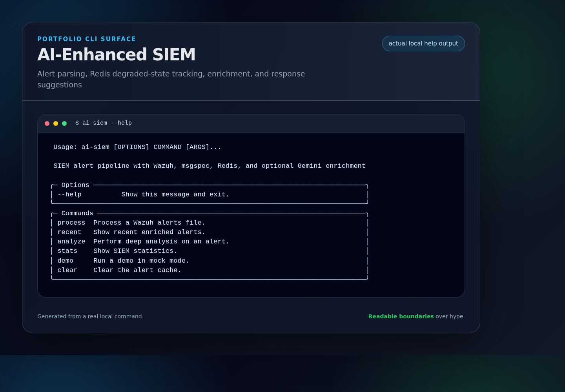Image resolution: width=565 pixels, height=392 pixels.
Task: Click the 'Usage: ai-siem [OPTIONS] COMMAND' line
Action: pos(137,147)
